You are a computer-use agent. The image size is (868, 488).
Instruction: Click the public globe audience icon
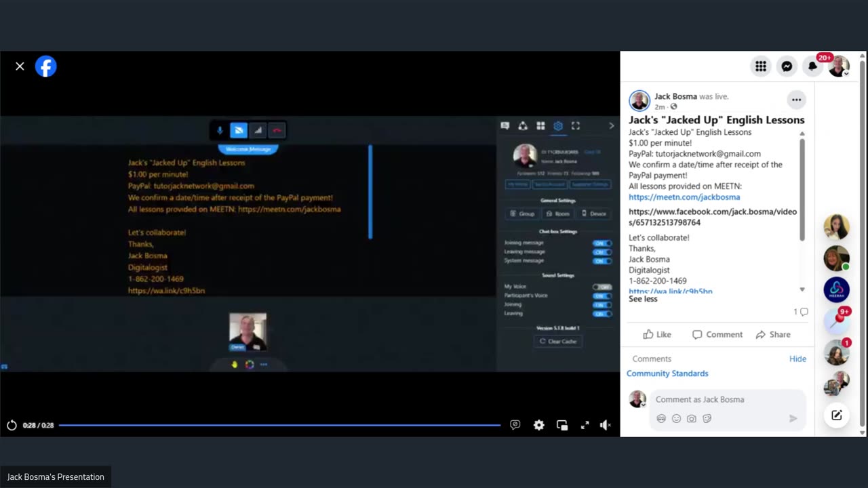673,107
